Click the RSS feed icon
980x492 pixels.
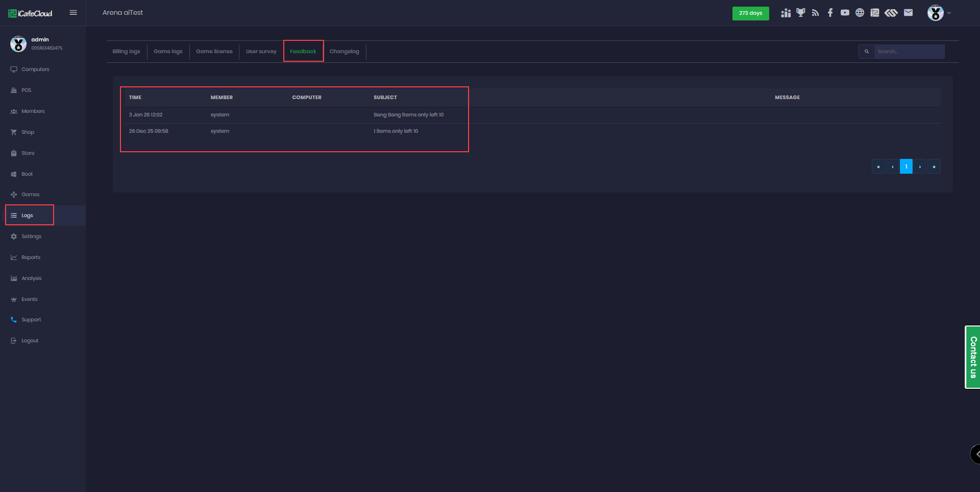(x=815, y=13)
